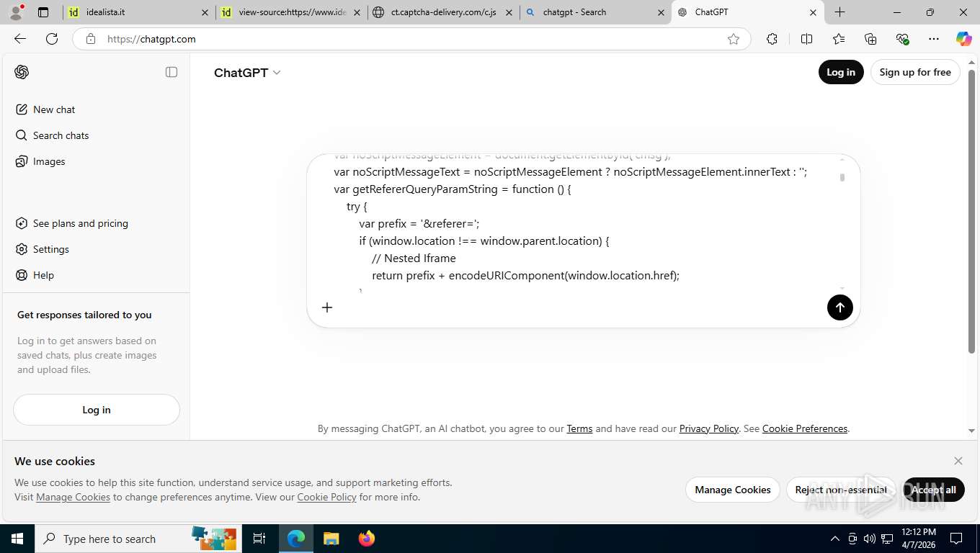Open tab actions menu icon
The width and height of the screenshot is (980, 553).
[43, 12]
